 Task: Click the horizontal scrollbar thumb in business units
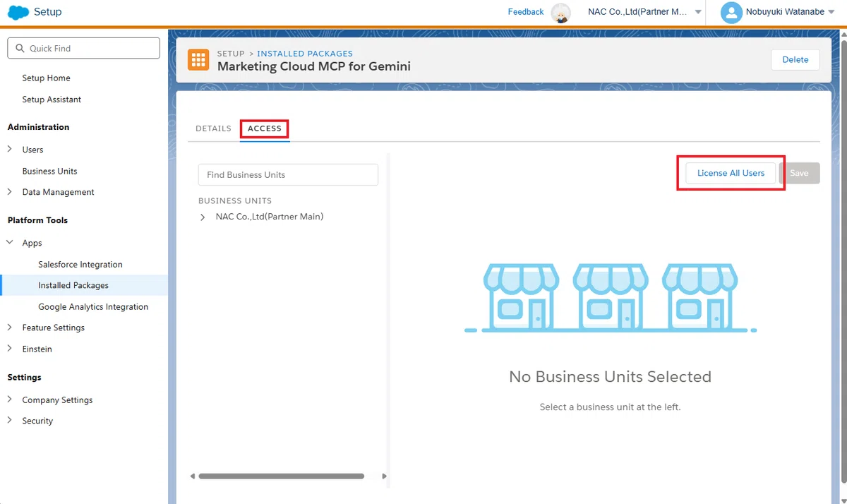coord(281,476)
